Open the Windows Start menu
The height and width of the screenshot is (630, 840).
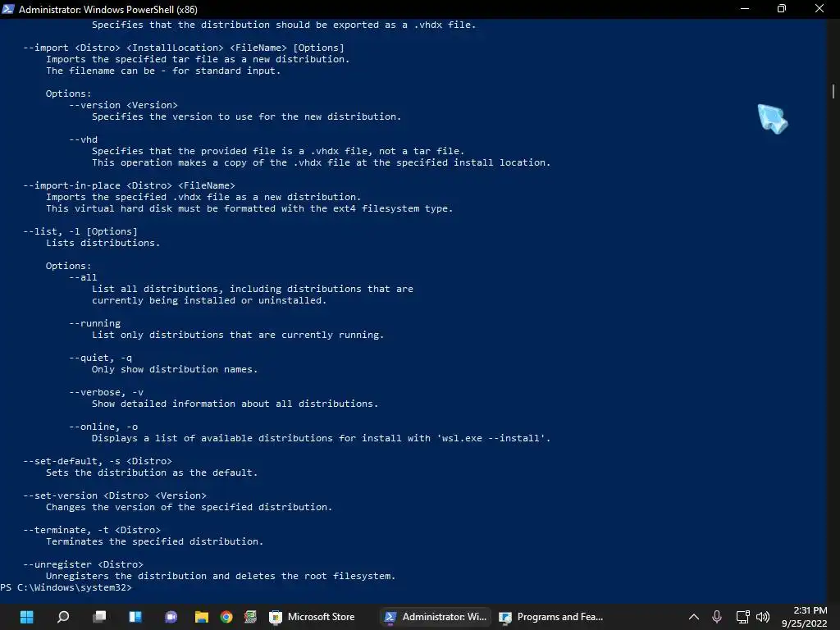(x=26, y=617)
